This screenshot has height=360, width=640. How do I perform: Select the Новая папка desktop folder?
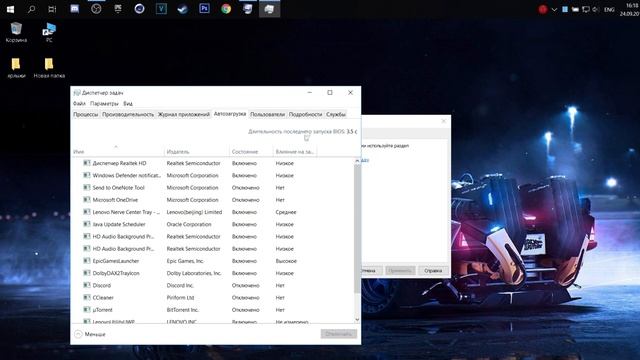tap(49, 68)
